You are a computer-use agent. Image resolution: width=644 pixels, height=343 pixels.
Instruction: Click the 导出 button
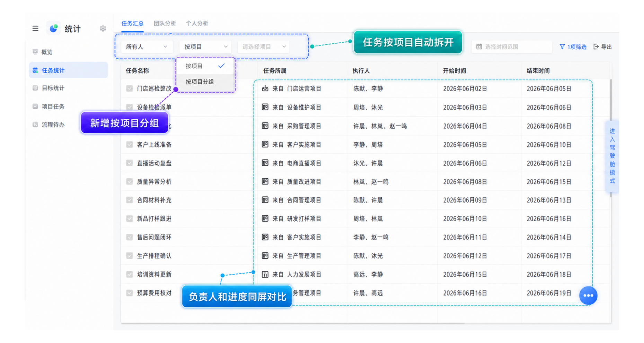point(603,46)
